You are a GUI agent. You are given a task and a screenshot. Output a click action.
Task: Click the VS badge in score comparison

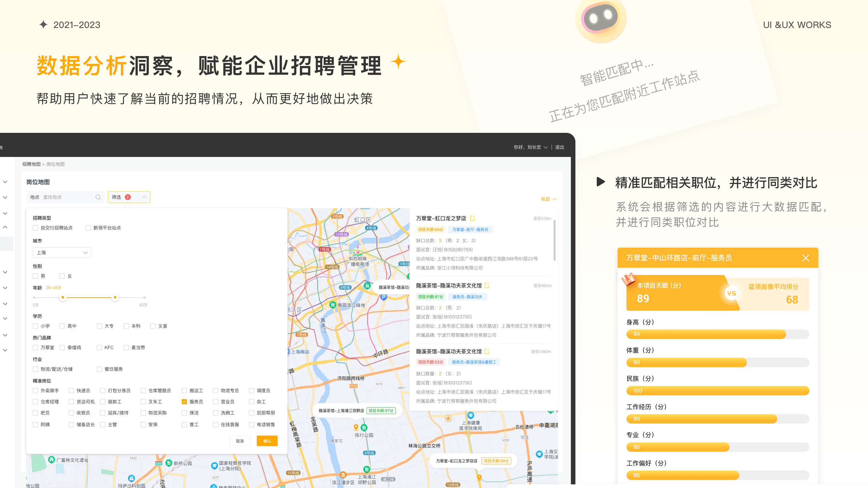click(x=731, y=293)
